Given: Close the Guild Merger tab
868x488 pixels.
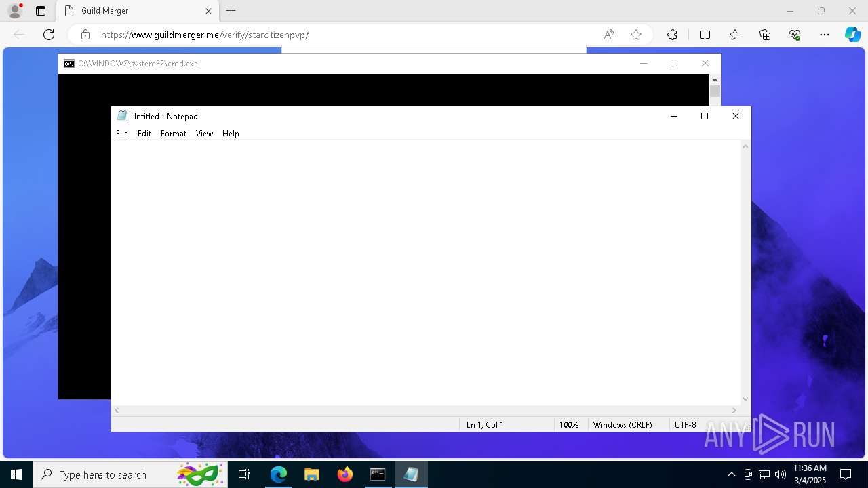Looking at the screenshot, I should point(208,11).
